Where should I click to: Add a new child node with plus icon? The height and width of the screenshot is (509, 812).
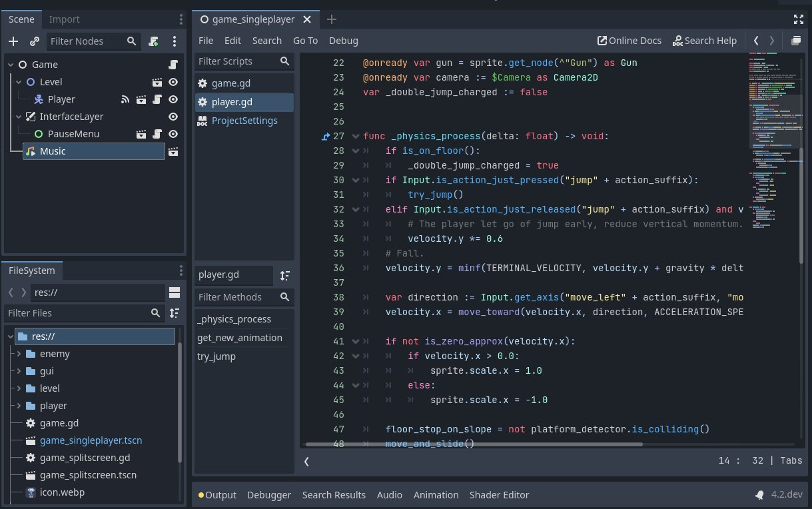click(13, 41)
